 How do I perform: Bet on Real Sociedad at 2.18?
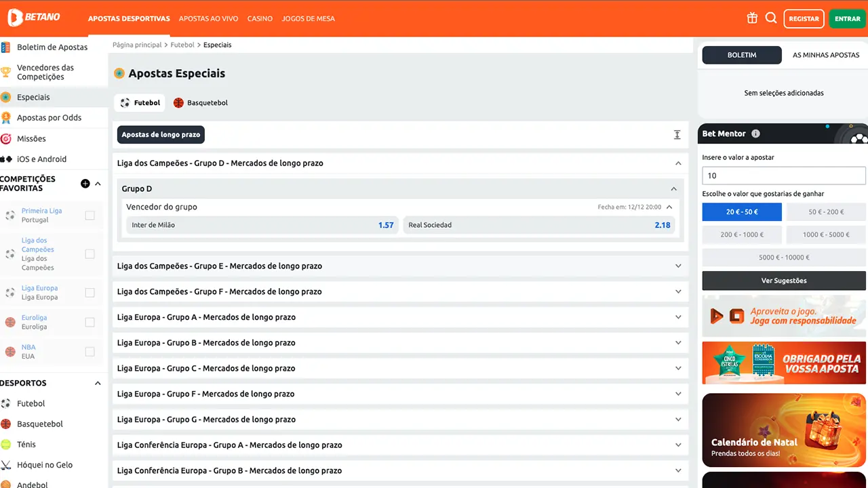click(x=539, y=225)
